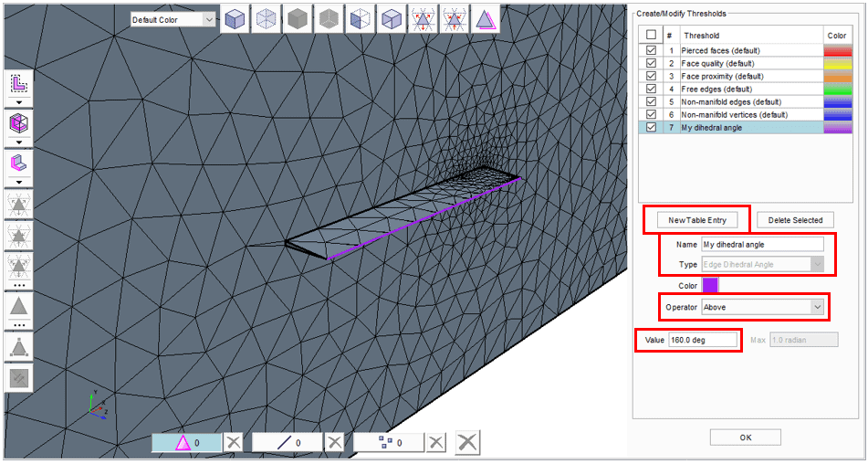Toggle the header select-all thresholds checkbox
868x464 pixels.
651,35
